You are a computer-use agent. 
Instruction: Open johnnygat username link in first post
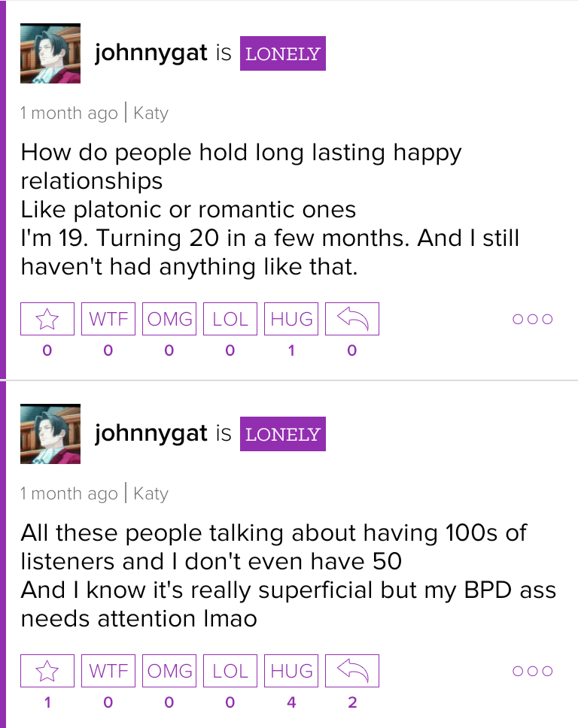coord(151,53)
